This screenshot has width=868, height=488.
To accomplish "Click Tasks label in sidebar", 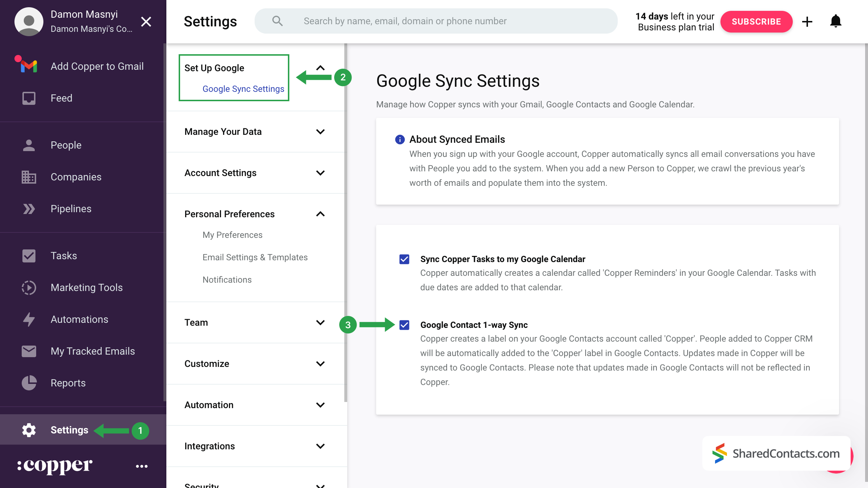I will [64, 256].
